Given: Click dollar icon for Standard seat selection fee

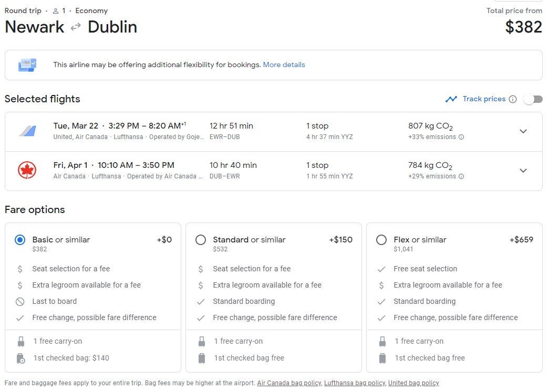Looking at the screenshot, I should [x=201, y=269].
